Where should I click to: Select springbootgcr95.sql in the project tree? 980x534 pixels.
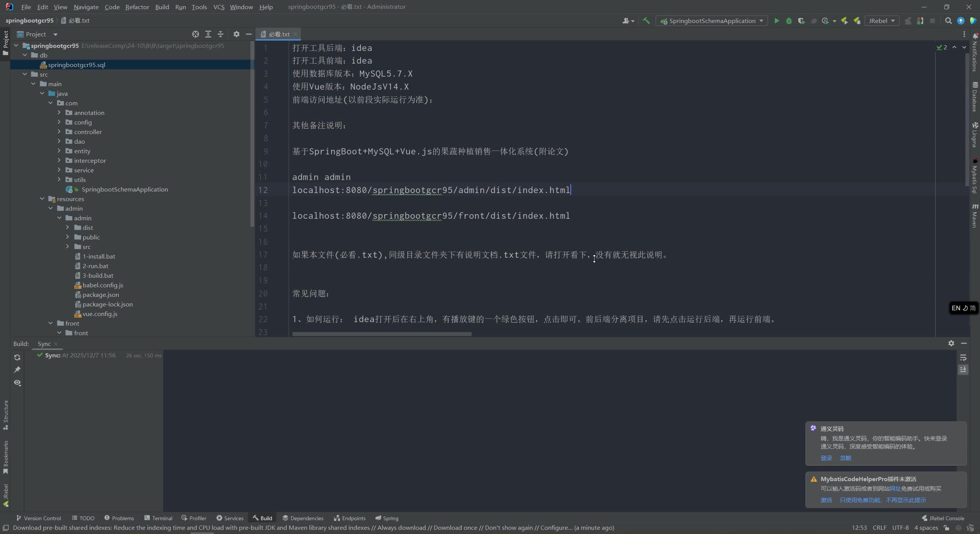(77, 64)
